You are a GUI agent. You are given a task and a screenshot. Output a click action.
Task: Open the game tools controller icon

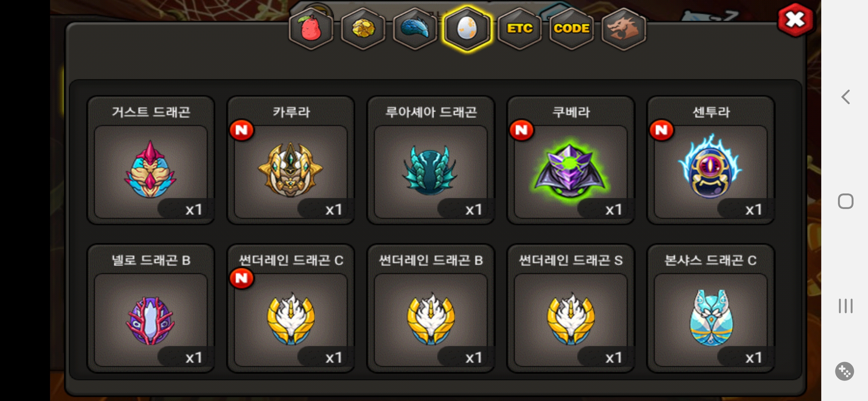845,371
